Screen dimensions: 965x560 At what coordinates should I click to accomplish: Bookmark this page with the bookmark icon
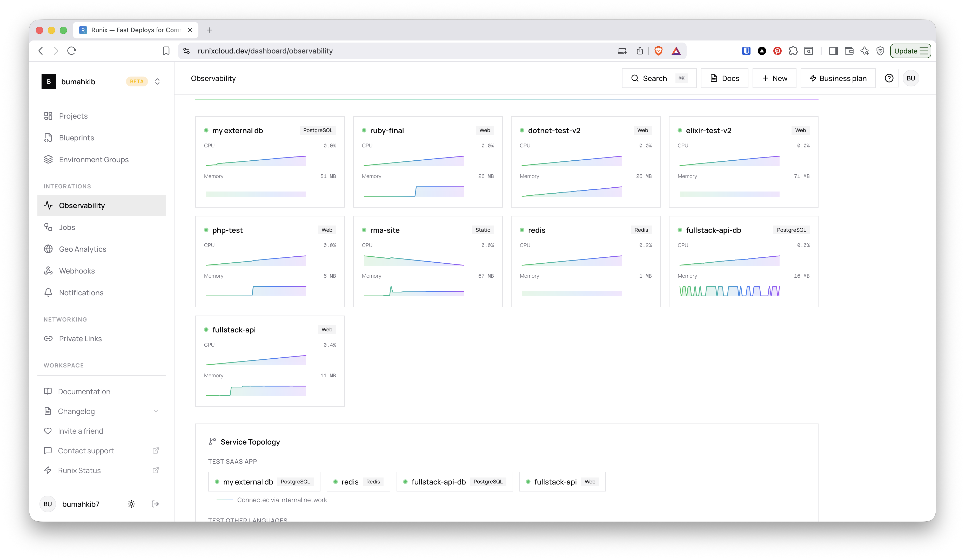(x=166, y=51)
